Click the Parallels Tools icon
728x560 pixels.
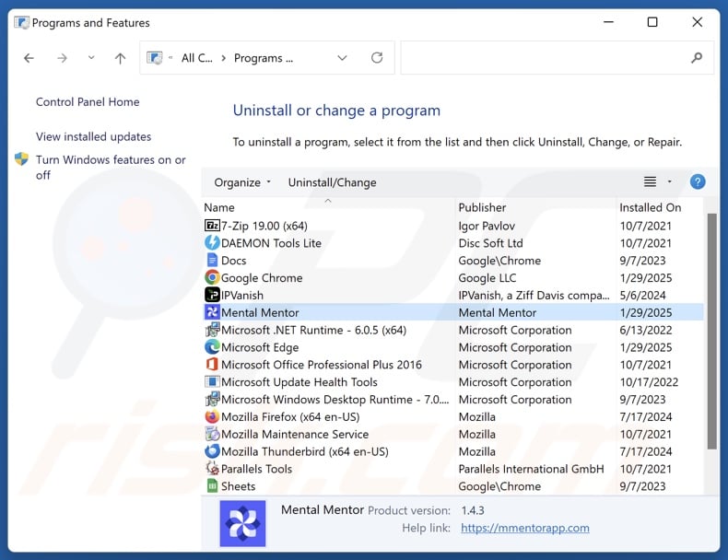click(x=212, y=469)
